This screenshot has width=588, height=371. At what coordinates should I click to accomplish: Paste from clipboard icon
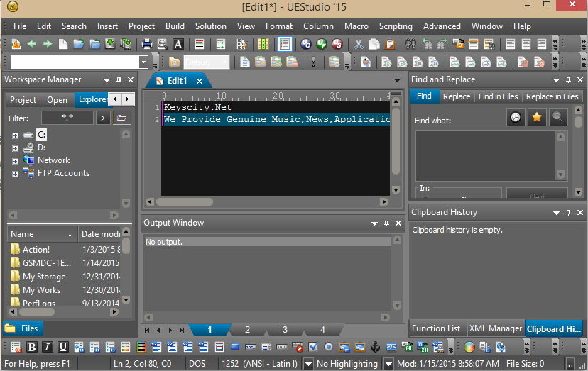coord(390,44)
